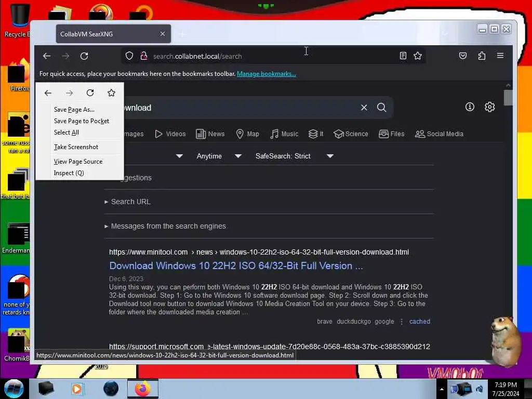Switch to the Files search category
Image resolution: width=532 pixels, height=399 pixels.
tap(391, 134)
